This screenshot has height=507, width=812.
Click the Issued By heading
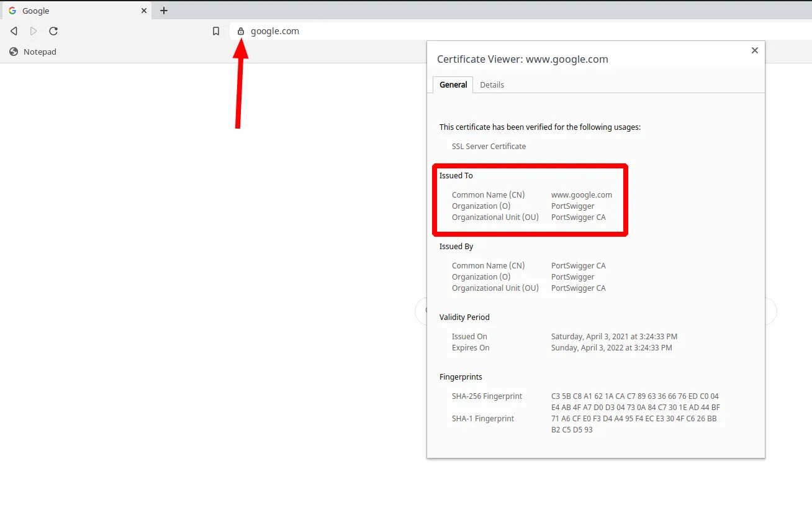[456, 246]
